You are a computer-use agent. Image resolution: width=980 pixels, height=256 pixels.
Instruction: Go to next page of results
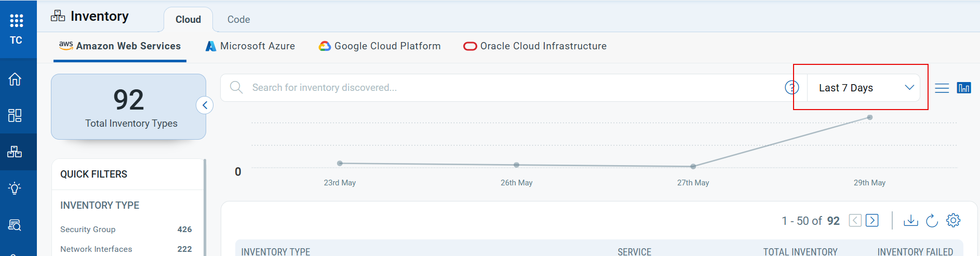[x=872, y=221]
